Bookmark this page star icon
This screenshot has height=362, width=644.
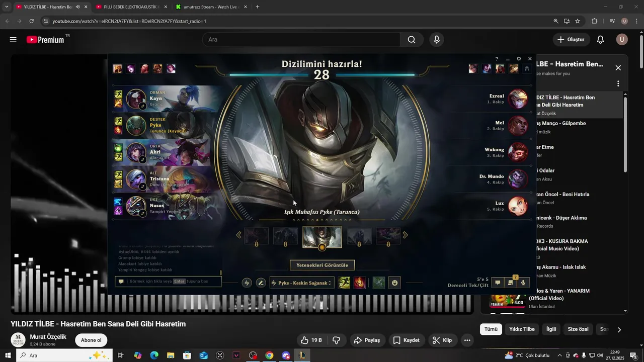tap(578, 21)
